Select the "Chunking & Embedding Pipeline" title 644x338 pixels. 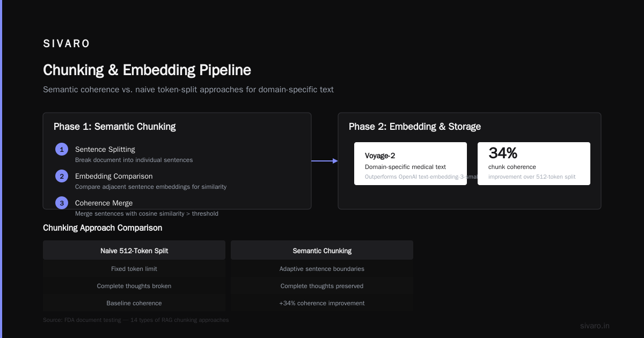pyautogui.click(x=147, y=70)
